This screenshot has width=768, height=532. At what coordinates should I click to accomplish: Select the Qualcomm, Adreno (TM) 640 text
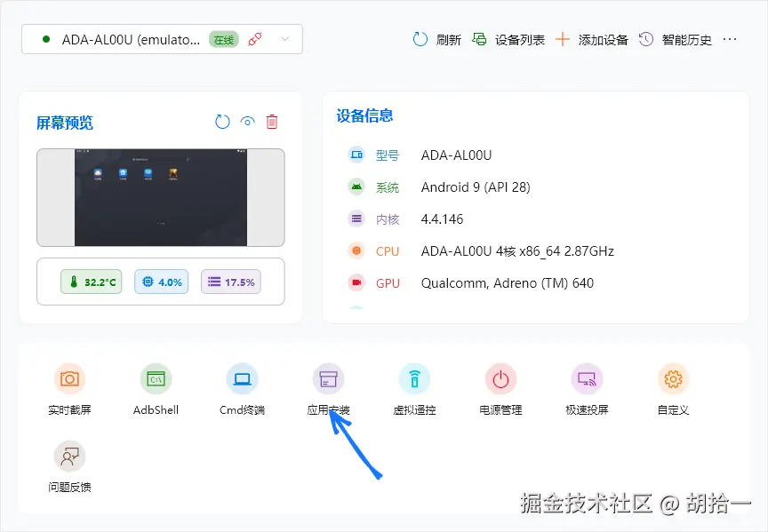(508, 283)
